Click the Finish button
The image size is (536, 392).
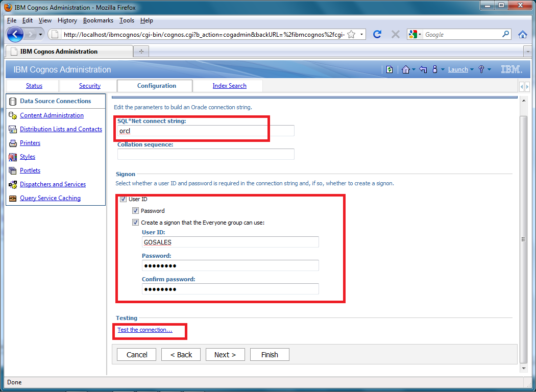point(270,355)
